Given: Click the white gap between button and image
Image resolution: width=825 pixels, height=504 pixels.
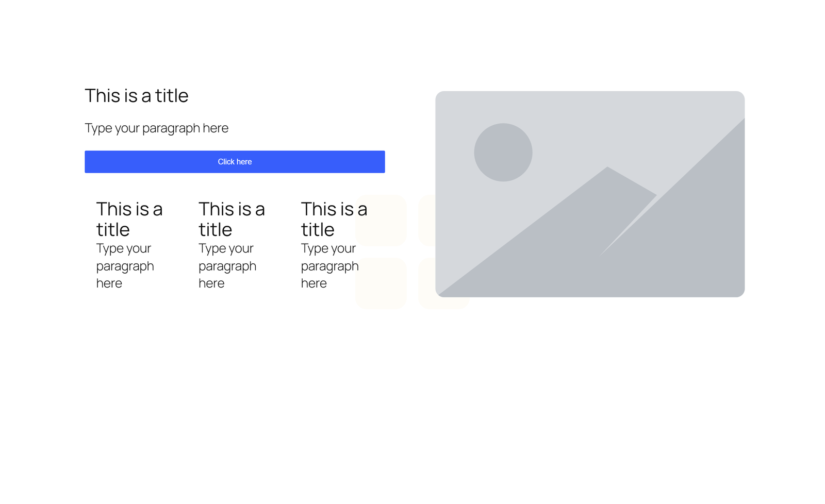Looking at the screenshot, I should [x=410, y=162].
